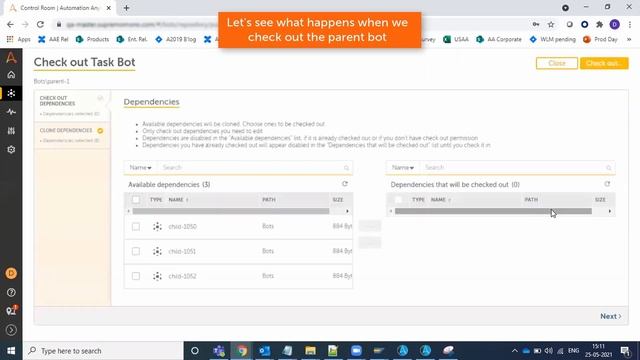Open the Name filter dropdown for checked out list
The image size is (640, 360).
point(402,168)
